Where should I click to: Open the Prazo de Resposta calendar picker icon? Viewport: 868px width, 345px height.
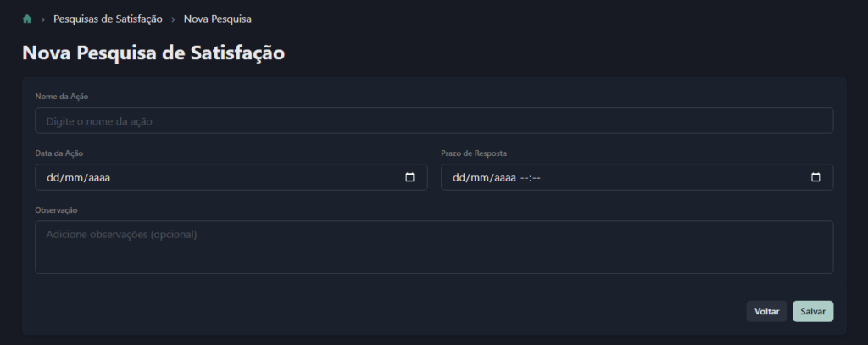point(815,177)
